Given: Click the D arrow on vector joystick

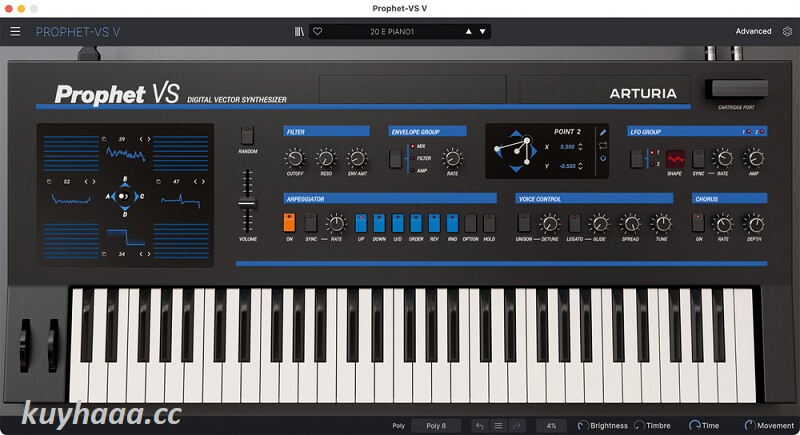Looking at the screenshot, I should 124,208.
